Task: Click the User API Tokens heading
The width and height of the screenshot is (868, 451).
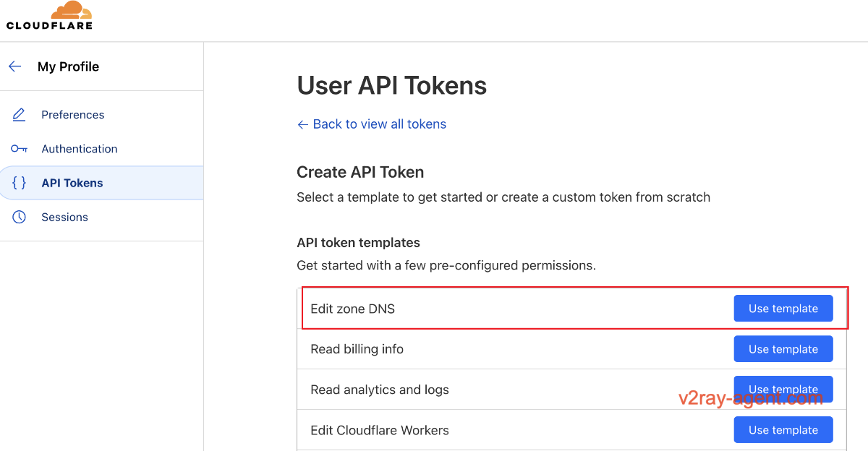Action: [391, 85]
